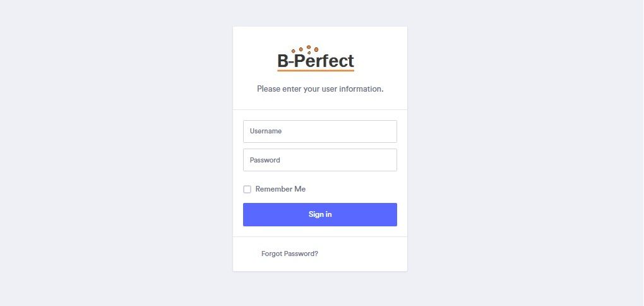Click the Remember Me label text
Viewport: 644px width, 306px height.
280,189
